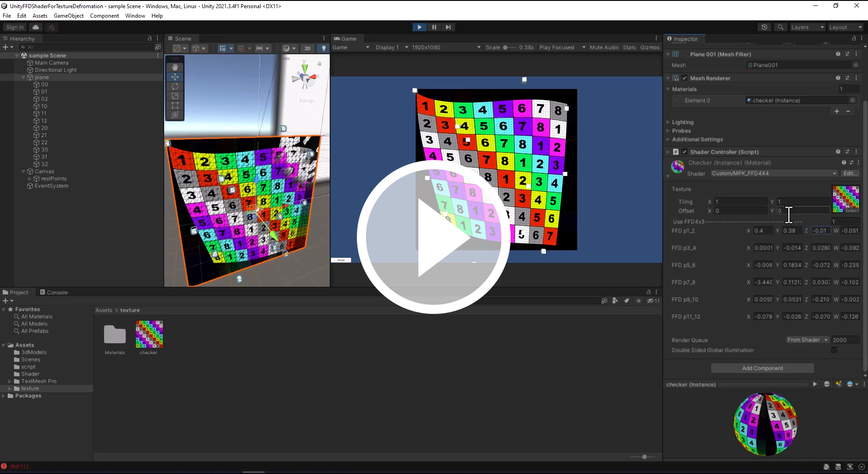Toggle Stats overlay in Game view
Image resolution: width=868 pixels, height=474 pixels.
(x=629, y=47)
